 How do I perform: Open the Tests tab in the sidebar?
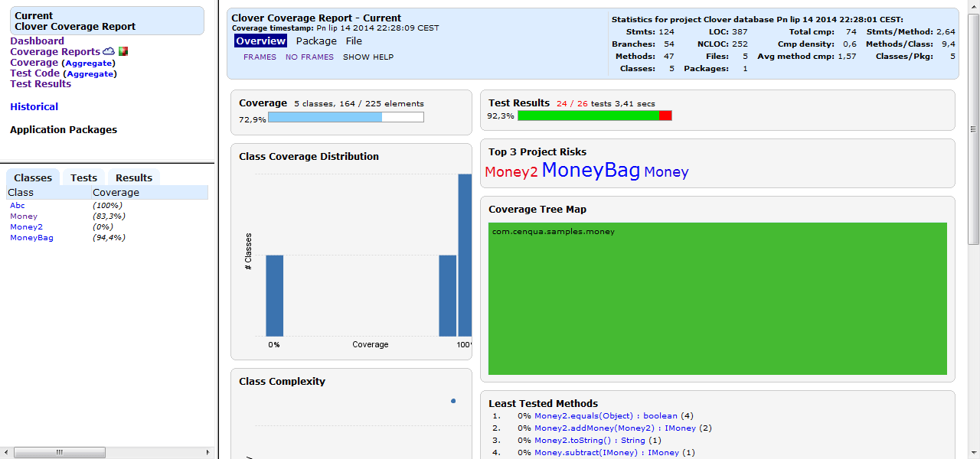coord(83,177)
